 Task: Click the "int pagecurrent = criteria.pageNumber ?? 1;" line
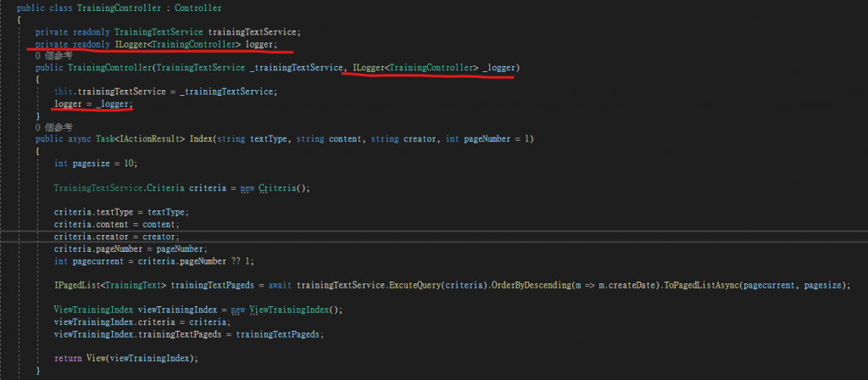(154, 261)
